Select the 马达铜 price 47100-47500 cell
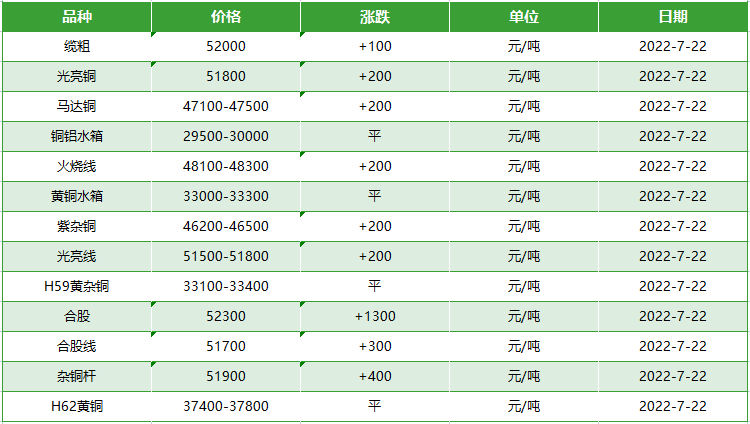 226,106
